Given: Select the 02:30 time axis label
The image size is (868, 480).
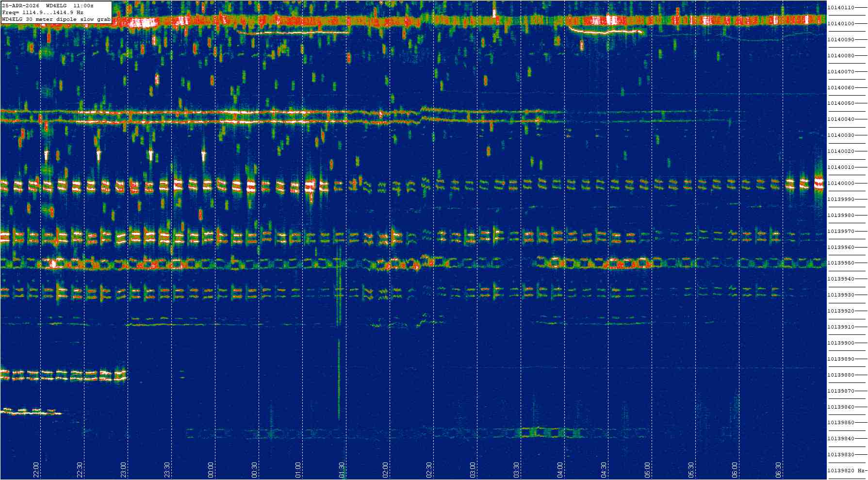Looking at the screenshot, I should coord(429,469).
